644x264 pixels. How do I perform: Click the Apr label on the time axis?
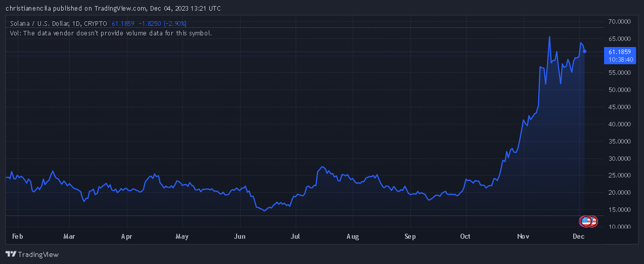(x=127, y=236)
